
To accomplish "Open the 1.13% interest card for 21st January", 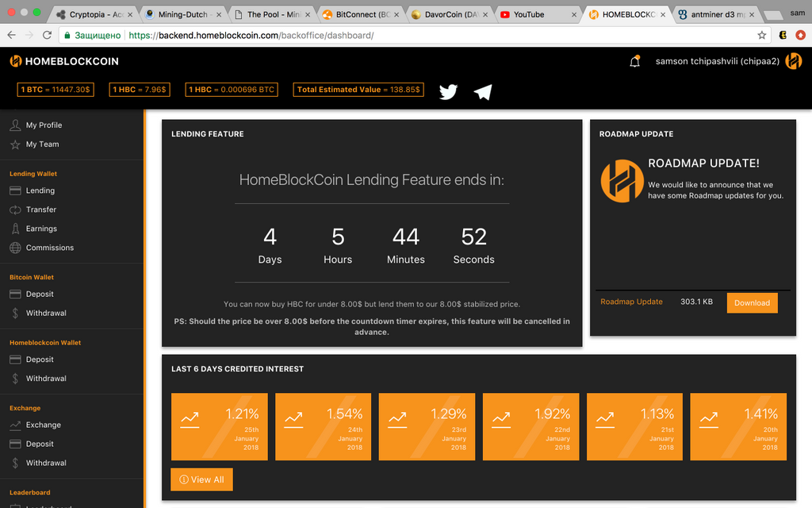I will pos(634,426).
